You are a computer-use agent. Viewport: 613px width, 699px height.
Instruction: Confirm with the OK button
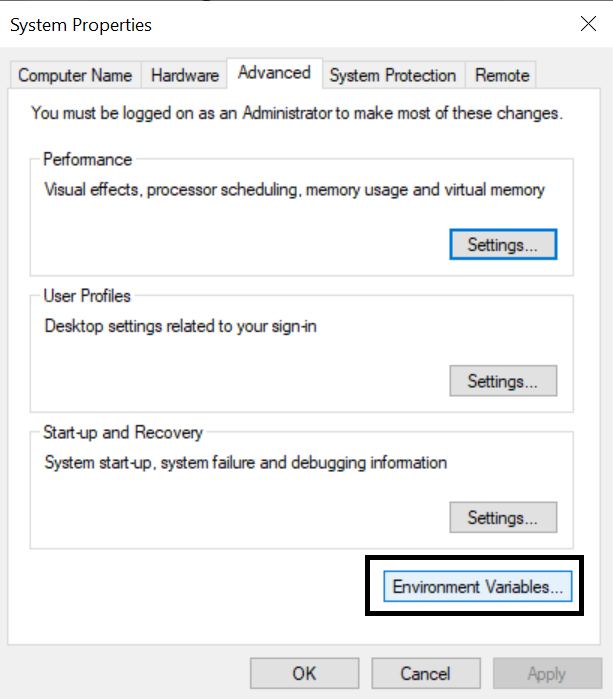pos(304,673)
